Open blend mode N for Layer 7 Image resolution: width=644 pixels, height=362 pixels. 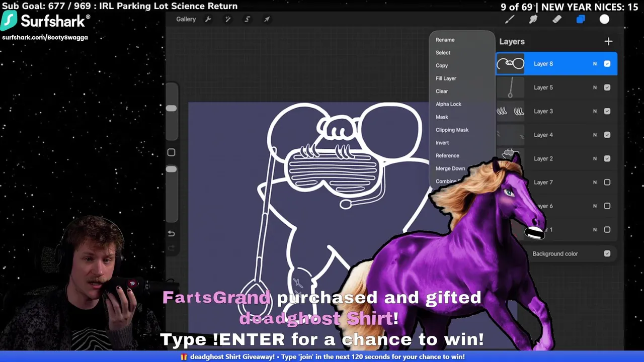coord(595,182)
